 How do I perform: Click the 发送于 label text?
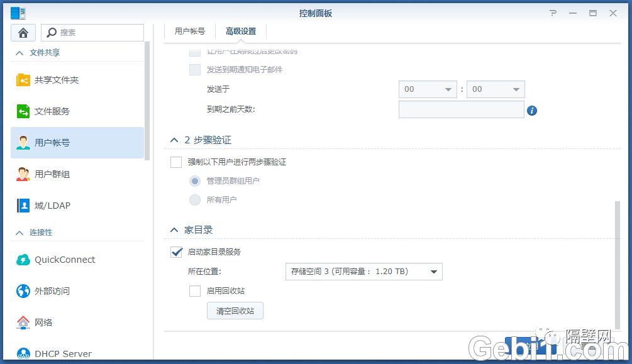(x=218, y=89)
